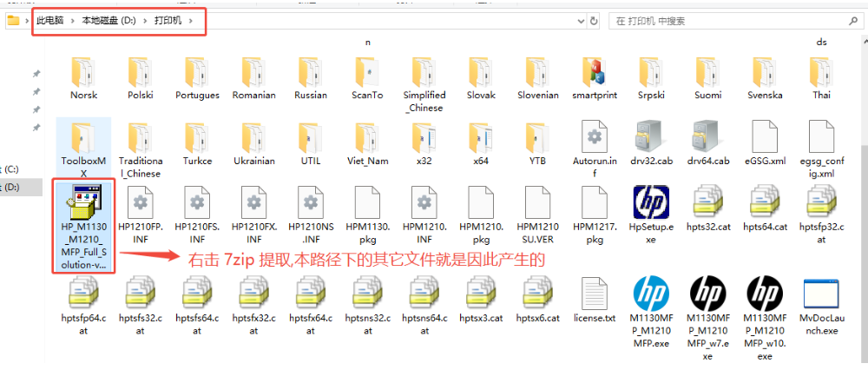The height and width of the screenshot is (370, 868).
Task: Select the egsg_config.xml file
Action: [821, 150]
